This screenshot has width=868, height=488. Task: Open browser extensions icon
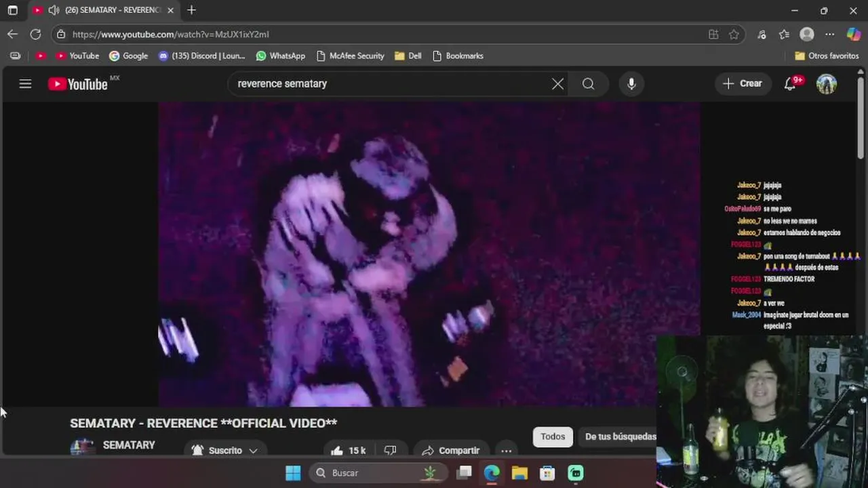[762, 35]
